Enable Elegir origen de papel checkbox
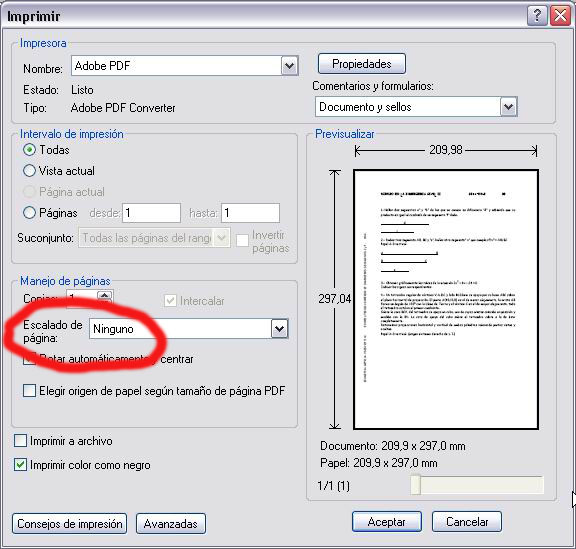The width and height of the screenshot is (576, 549). (x=29, y=391)
